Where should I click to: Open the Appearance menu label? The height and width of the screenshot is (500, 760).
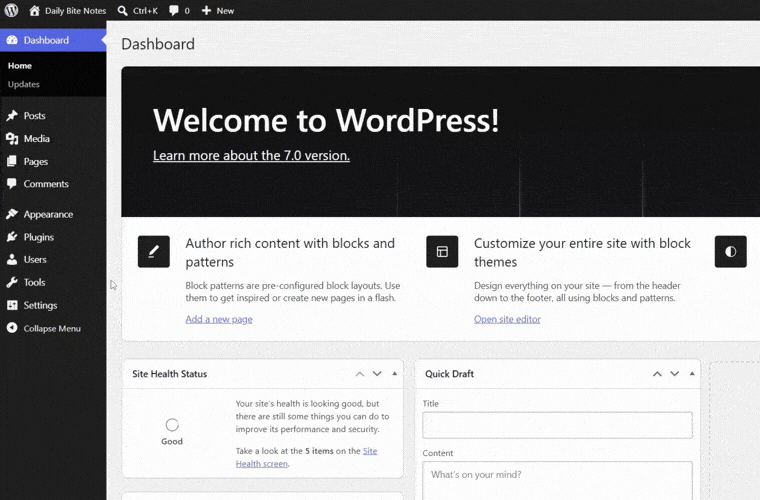point(48,215)
